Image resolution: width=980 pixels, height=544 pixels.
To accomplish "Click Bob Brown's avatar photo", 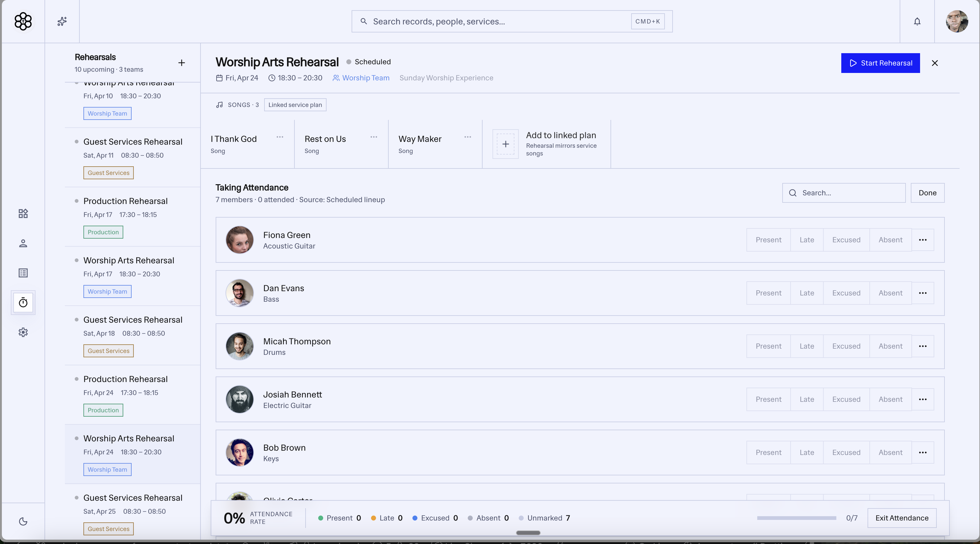I will (x=240, y=453).
